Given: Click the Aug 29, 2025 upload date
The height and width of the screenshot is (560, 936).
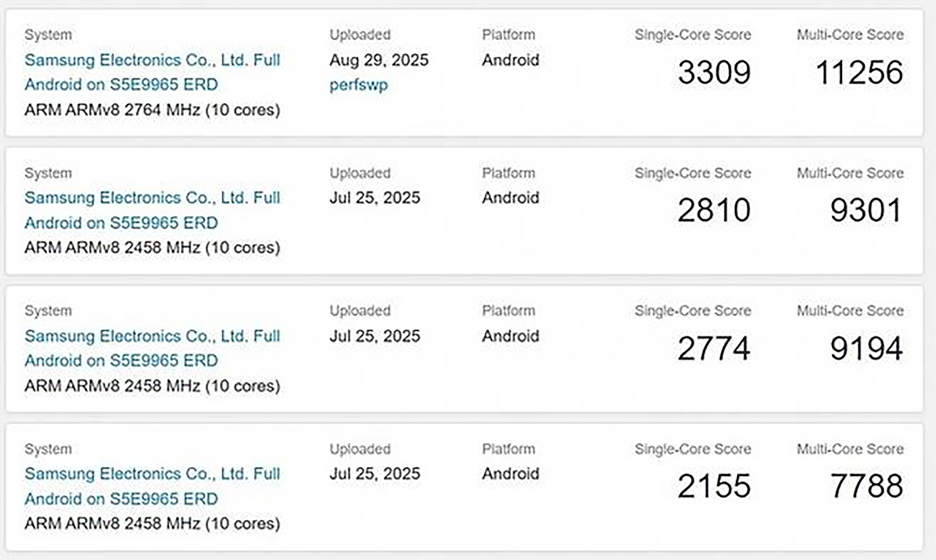Looking at the screenshot, I should pyautogui.click(x=379, y=60).
